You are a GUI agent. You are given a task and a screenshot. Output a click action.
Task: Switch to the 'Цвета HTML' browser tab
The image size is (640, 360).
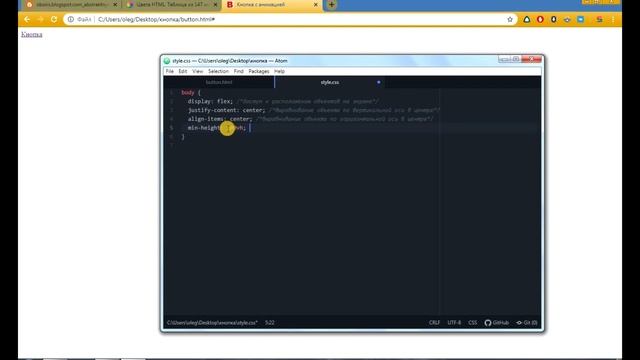171,4
